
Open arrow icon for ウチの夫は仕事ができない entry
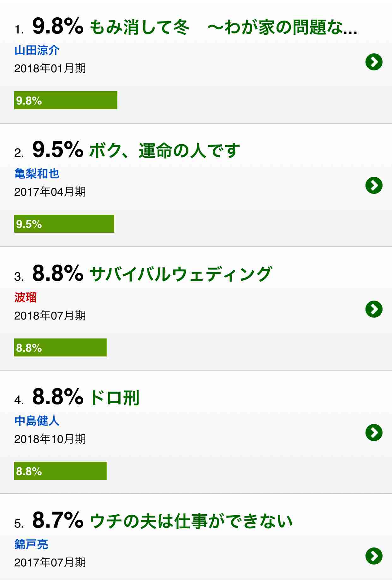click(374, 556)
